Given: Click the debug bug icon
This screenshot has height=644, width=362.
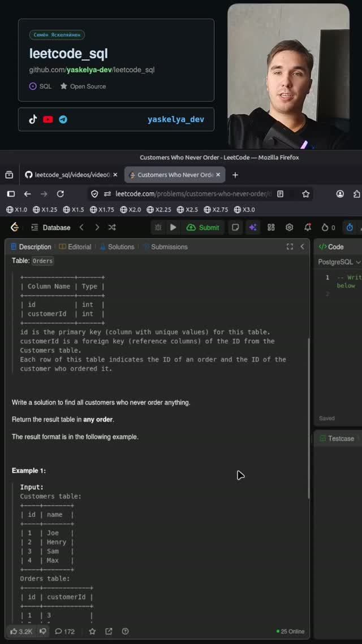Looking at the screenshot, I should (x=158, y=228).
